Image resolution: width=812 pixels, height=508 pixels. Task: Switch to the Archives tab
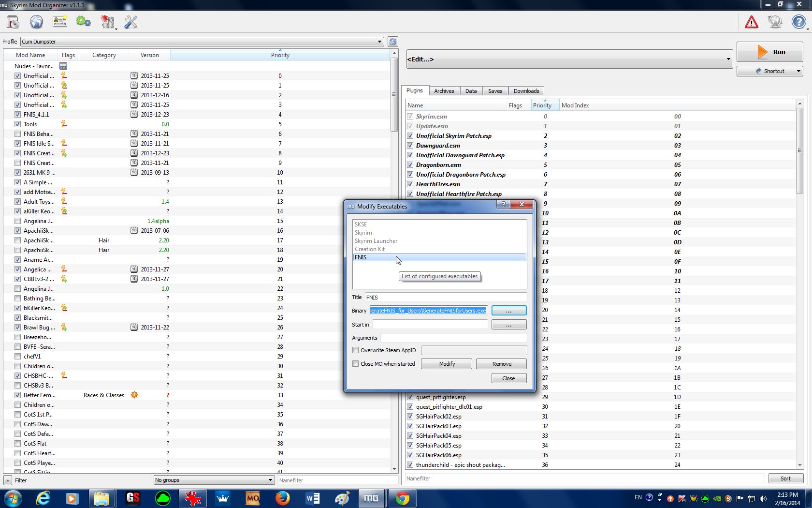(x=444, y=91)
